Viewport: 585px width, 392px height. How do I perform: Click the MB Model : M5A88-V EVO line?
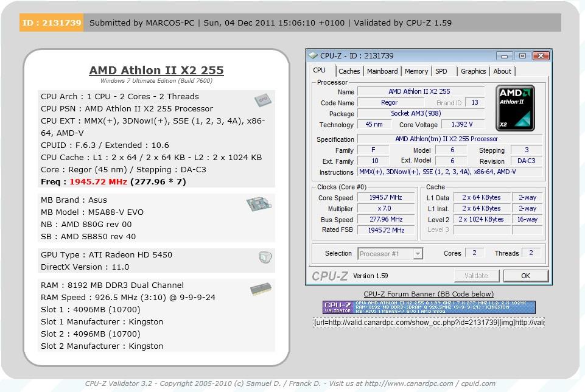click(x=92, y=212)
